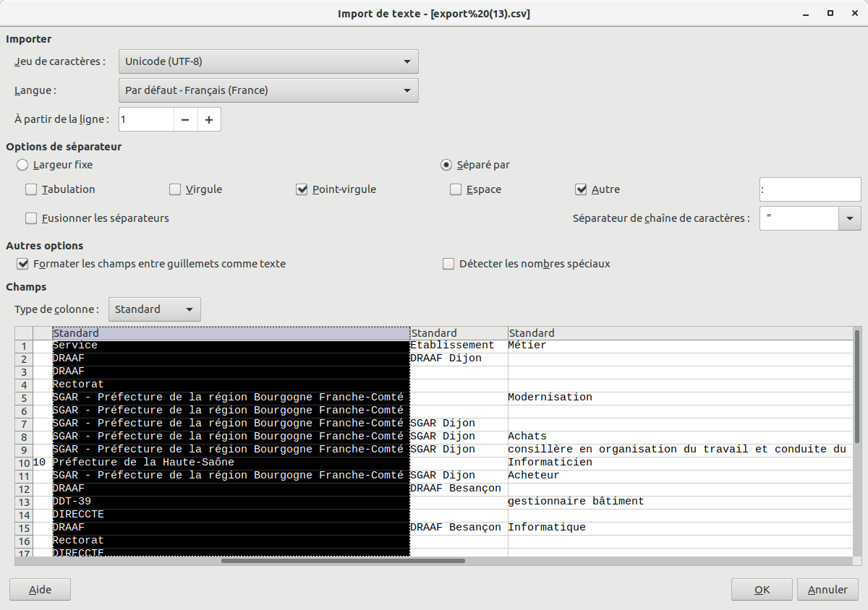Enable the Virgule separator checkbox

click(175, 189)
